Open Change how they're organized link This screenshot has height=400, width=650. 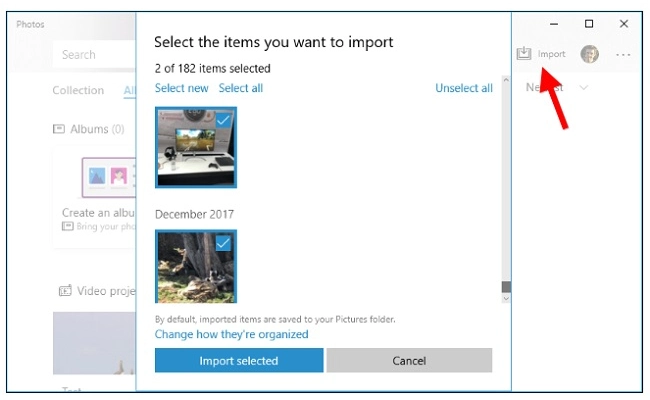tap(232, 334)
